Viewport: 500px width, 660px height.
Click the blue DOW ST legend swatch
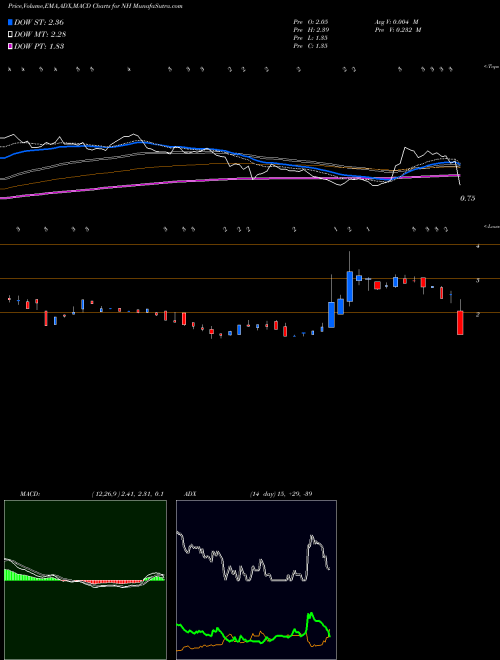click(x=10, y=22)
